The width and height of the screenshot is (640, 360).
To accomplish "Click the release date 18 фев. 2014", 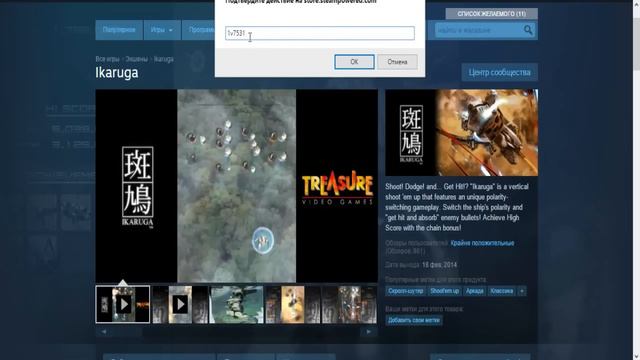I will point(439,265).
